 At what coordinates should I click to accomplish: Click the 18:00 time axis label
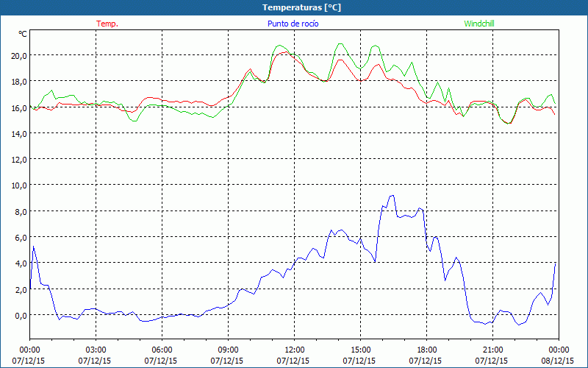(427, 350)
